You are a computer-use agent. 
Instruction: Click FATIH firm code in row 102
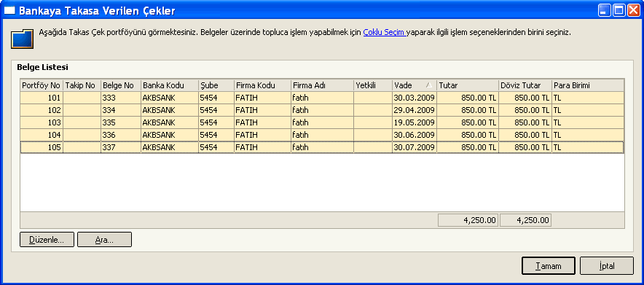click(262, 110)
